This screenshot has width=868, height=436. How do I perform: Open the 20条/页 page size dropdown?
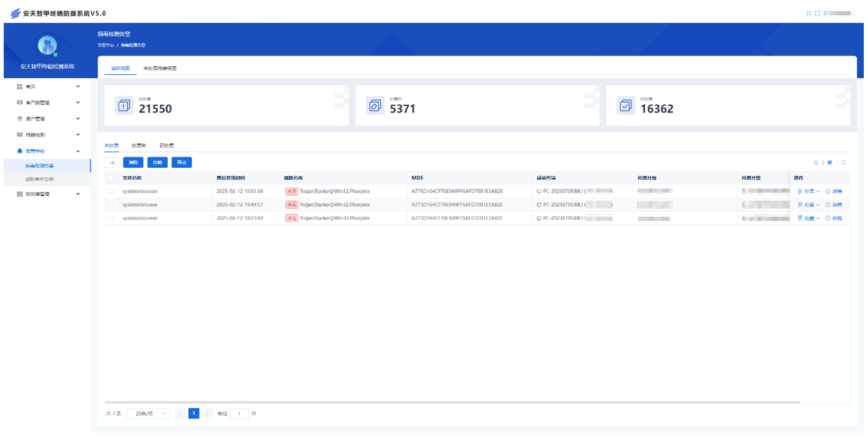149,413
